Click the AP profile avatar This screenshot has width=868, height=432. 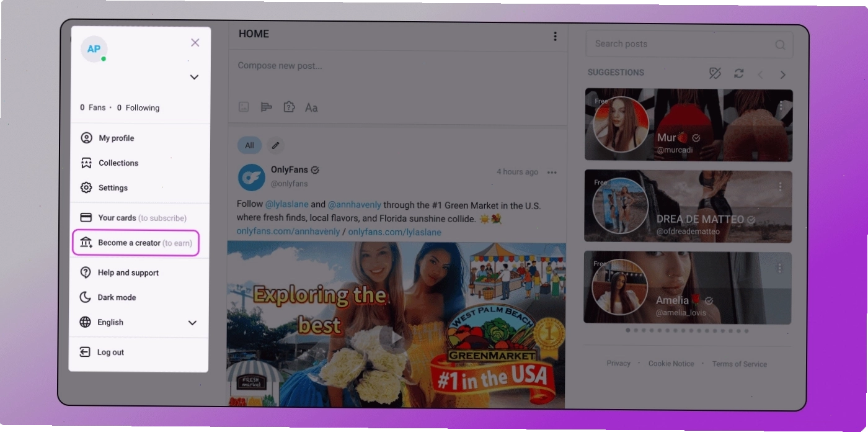point(94,49)
